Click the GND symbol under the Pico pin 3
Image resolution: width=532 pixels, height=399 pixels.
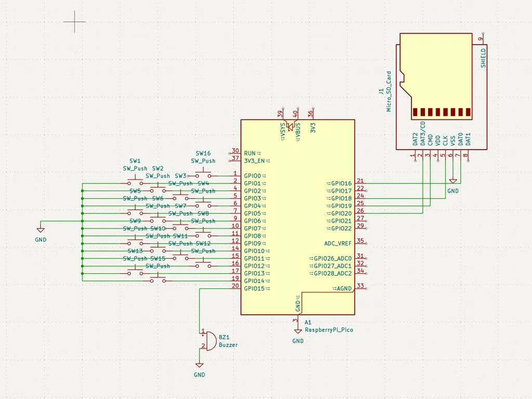[x=298, y=331]
